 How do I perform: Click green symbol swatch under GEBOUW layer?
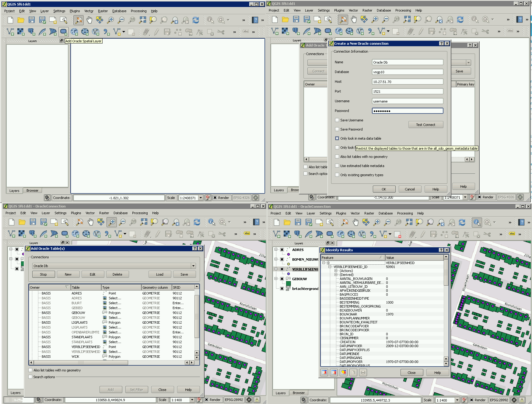(x=289, y=284)
